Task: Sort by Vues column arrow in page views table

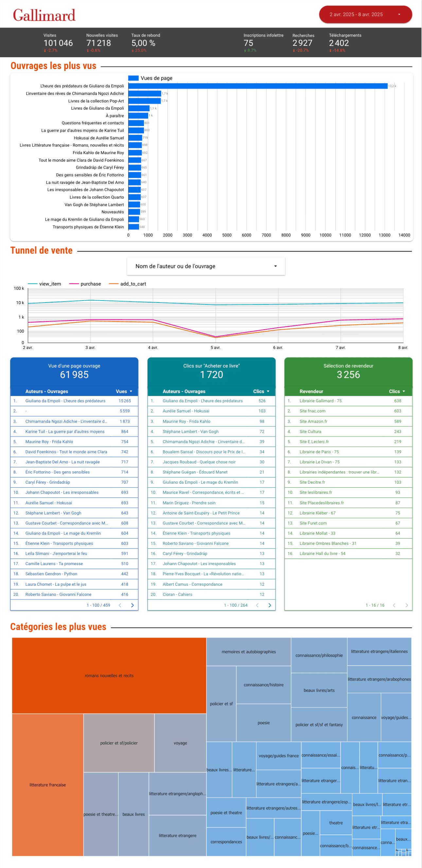Action: pyautogui.click(x=131, y=391)
